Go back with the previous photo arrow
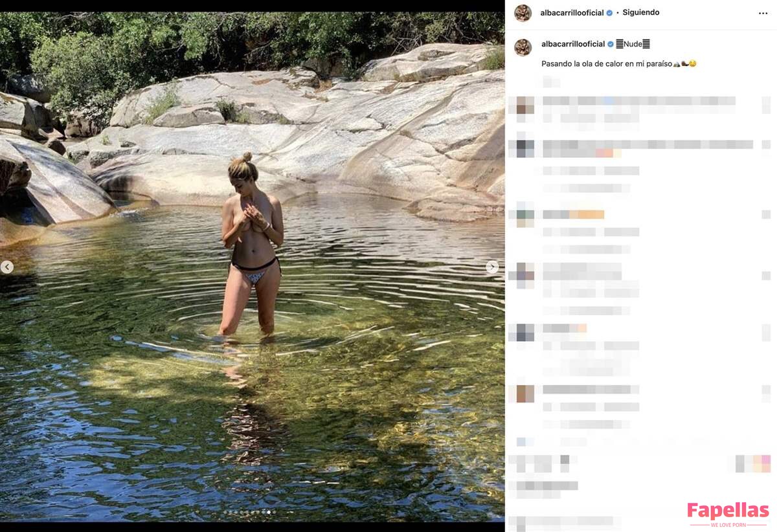Viewport: 777px width, 532px height. point(6,267)
